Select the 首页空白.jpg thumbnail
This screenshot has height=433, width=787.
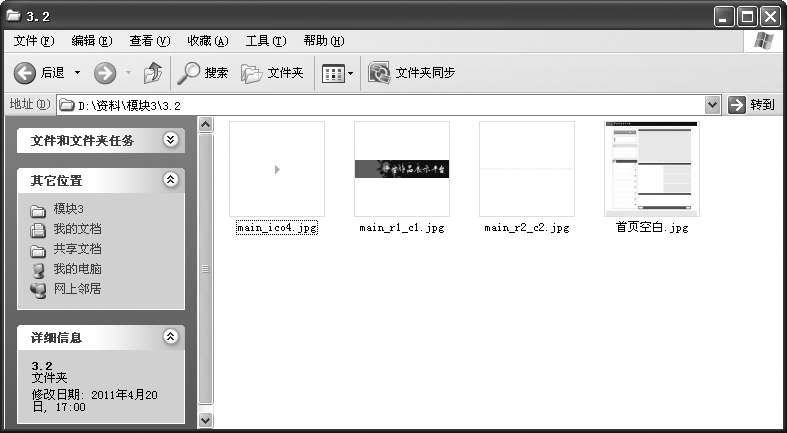(x=652, y=169)
